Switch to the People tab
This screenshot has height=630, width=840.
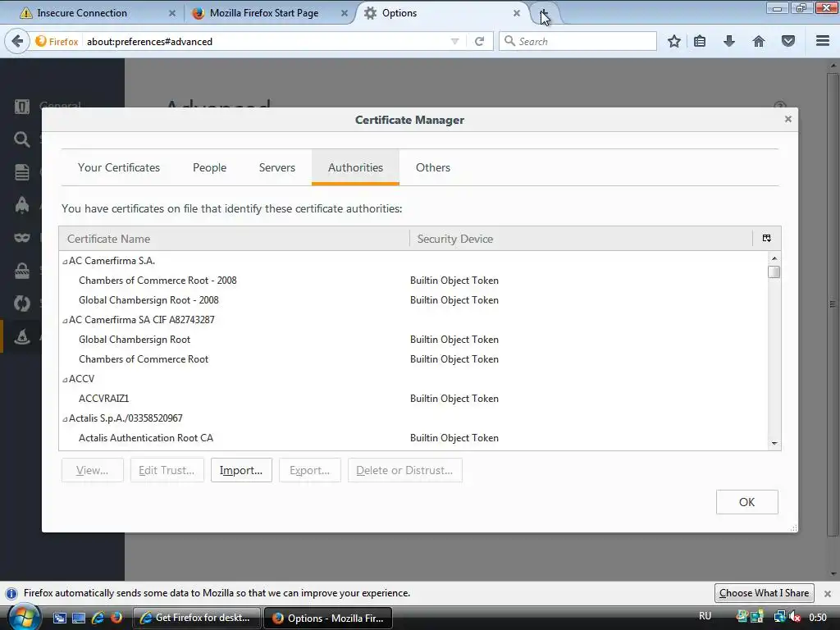coord(209,167)
